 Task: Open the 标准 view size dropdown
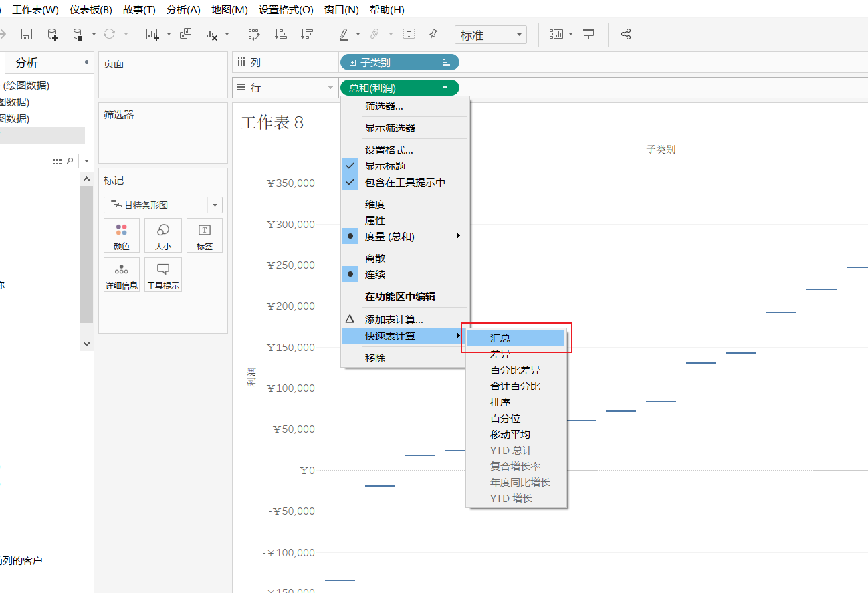click(x=520, y=35)
